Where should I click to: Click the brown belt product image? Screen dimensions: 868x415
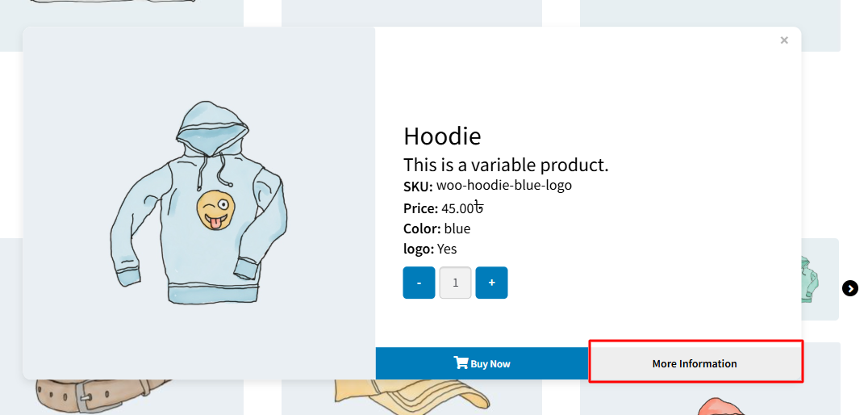click(x=105, y=394)
